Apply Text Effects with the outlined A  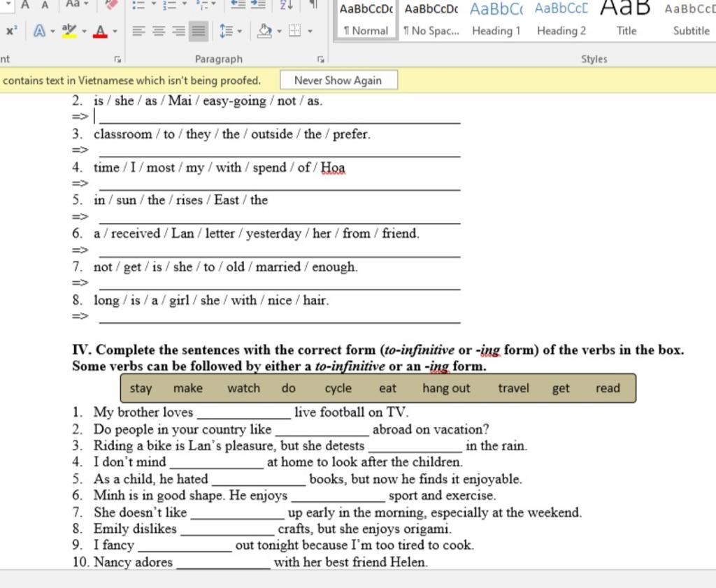coord(40,31)
